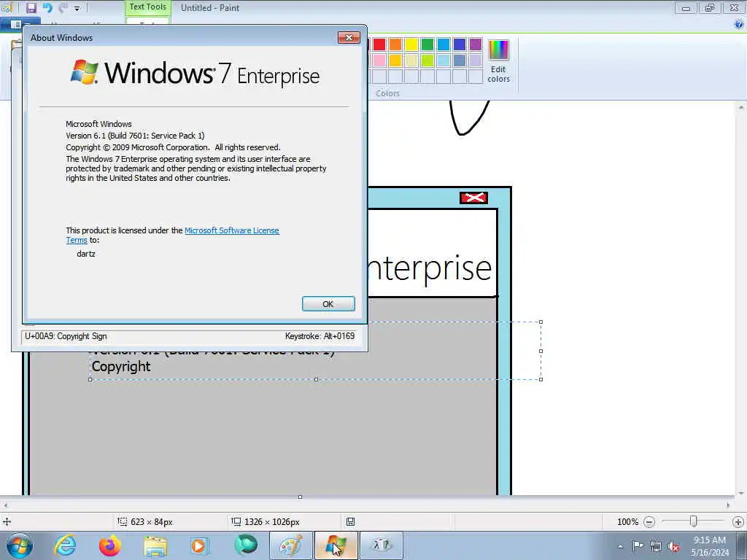The width and height of the screenshot is (747, 560).
Task: Click the file size disk icon in the status bar
Action: tap(351, 522)
